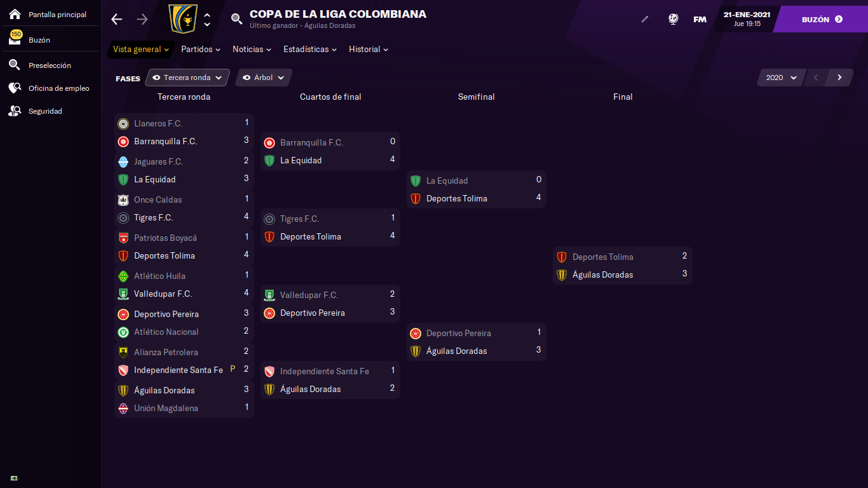The width and height of the screenshot is (868, 488).
Task: Open the search magnifier icon
Action: tap(236, 19)
